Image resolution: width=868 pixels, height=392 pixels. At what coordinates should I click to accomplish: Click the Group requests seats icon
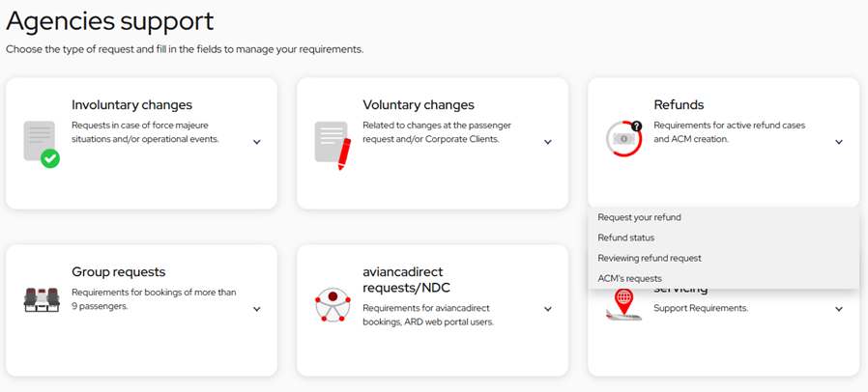click(x=42, y=300)
